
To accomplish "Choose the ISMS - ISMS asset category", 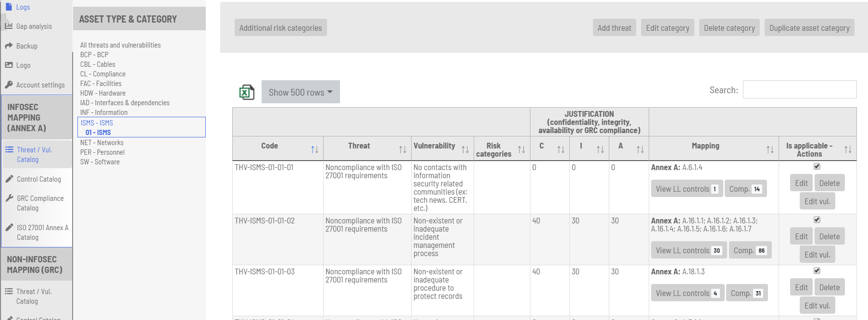I will [x=97, y=123].
